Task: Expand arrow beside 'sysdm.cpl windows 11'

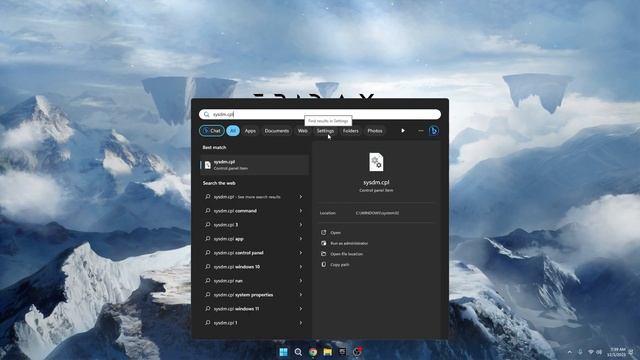Action: [x=301, y=309]
